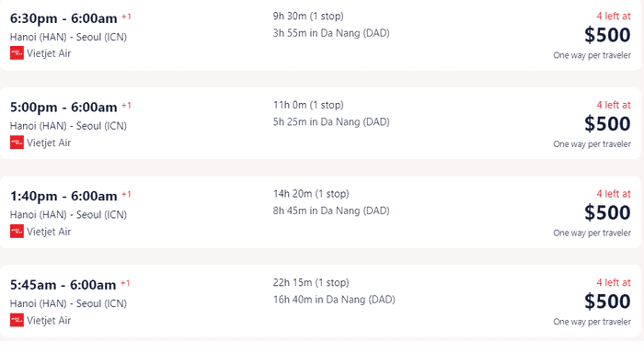Click the 5h 25m in Da Nang layover text
The image size is (644, 353).
[x=331, y=122]
